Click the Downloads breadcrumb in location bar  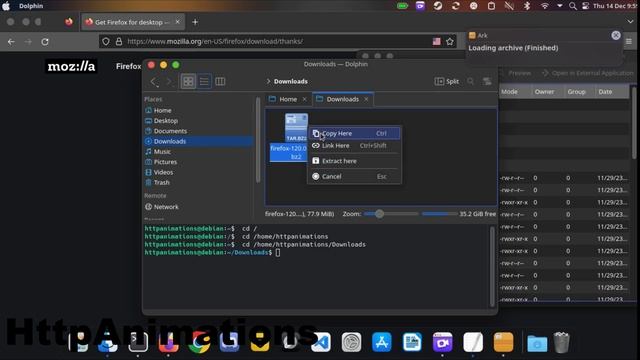coord(291,81)
